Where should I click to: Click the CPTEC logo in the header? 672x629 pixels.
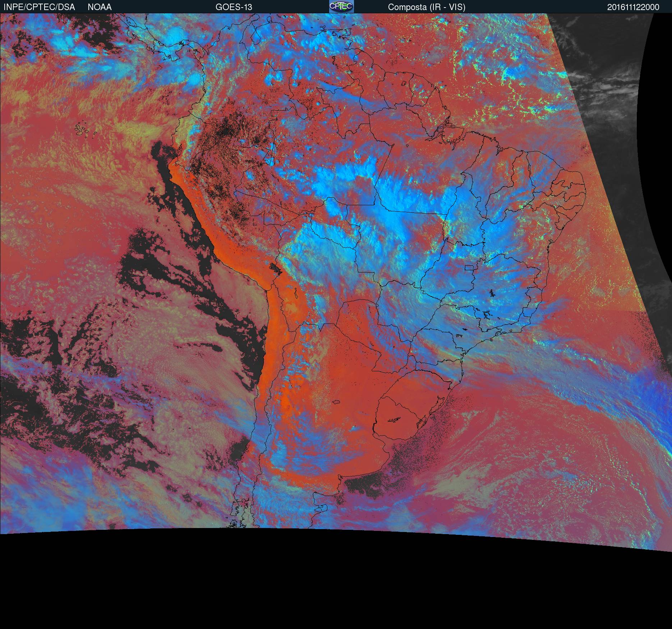[341, 6]
